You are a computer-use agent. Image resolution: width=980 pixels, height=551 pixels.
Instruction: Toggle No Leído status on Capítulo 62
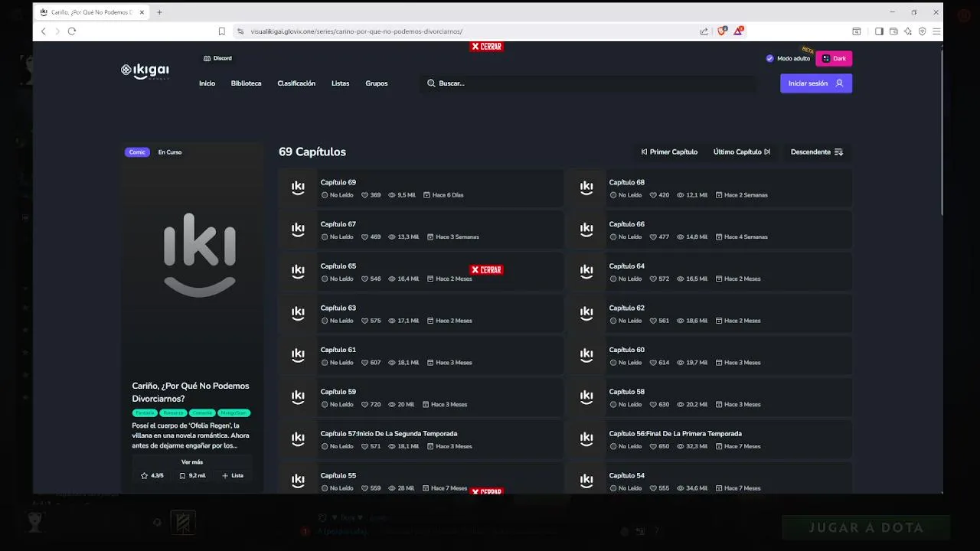click(x=626, y=321)
